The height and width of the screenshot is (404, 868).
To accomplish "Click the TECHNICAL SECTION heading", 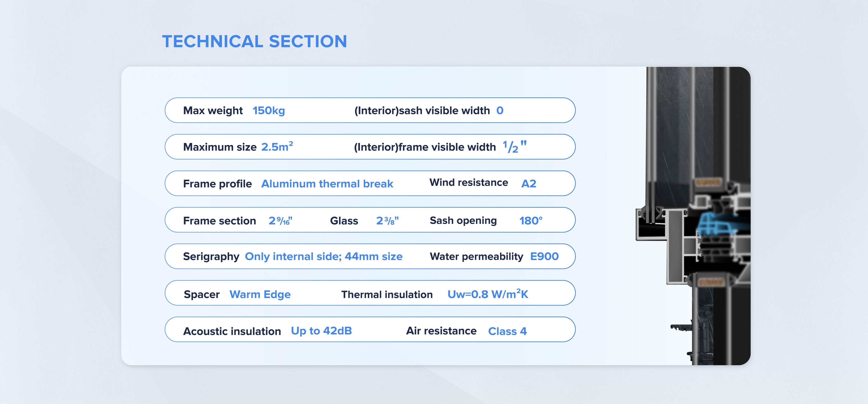I will pos(254,41).
